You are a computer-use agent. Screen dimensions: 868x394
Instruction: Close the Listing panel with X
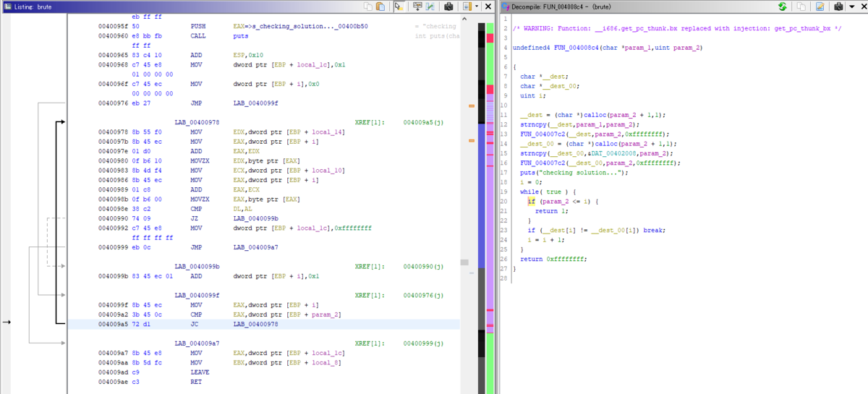tap(487, 7)
